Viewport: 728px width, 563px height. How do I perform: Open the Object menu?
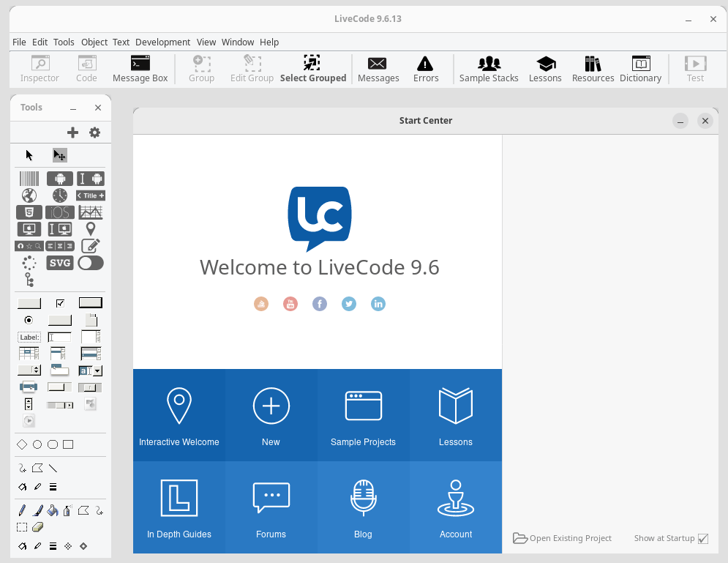[94, 42]
